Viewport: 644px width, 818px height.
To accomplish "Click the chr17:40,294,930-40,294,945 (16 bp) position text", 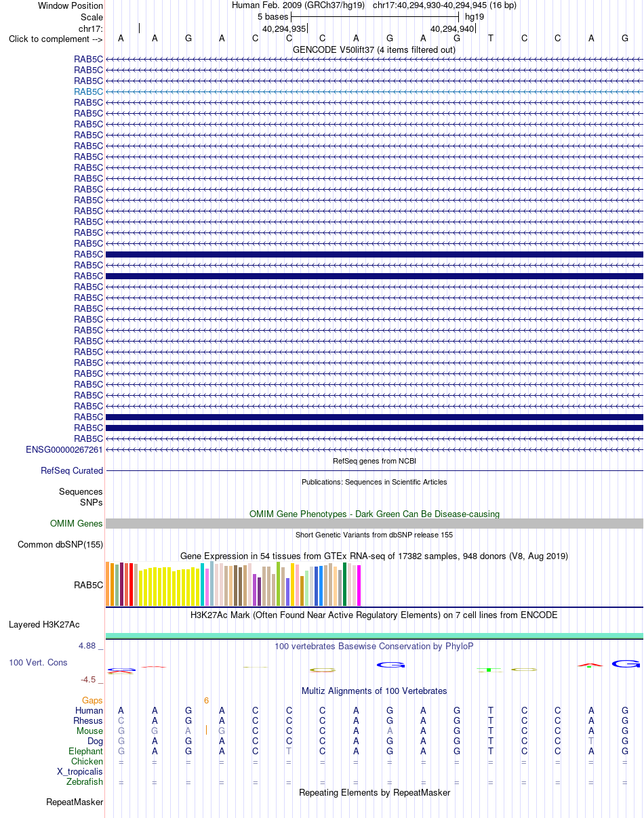I will pos(444,5).
